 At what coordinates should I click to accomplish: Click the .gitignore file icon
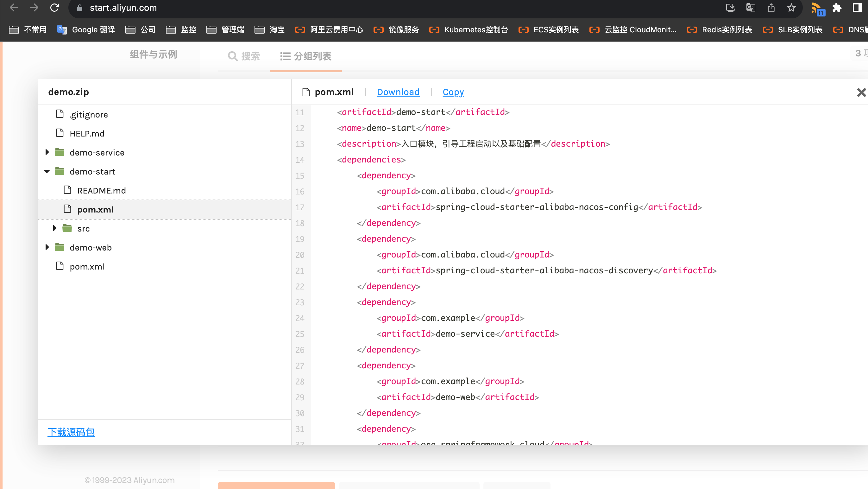point(60,114)
